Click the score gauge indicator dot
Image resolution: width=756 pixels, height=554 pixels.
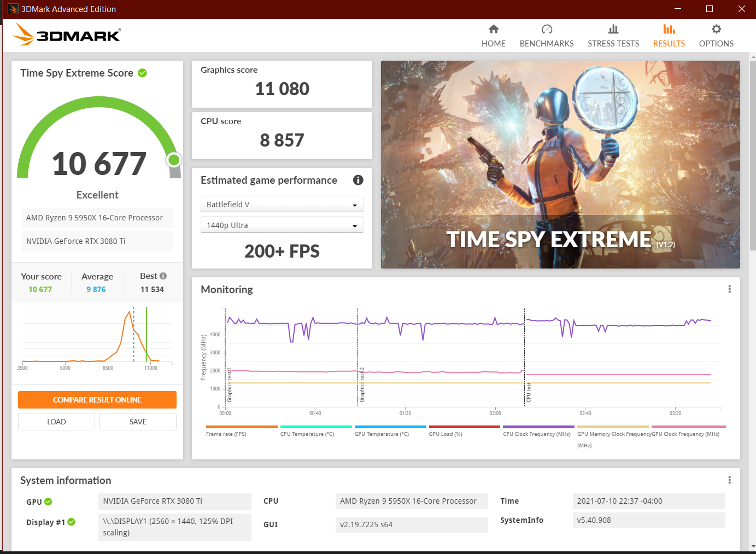pos(174,160)
